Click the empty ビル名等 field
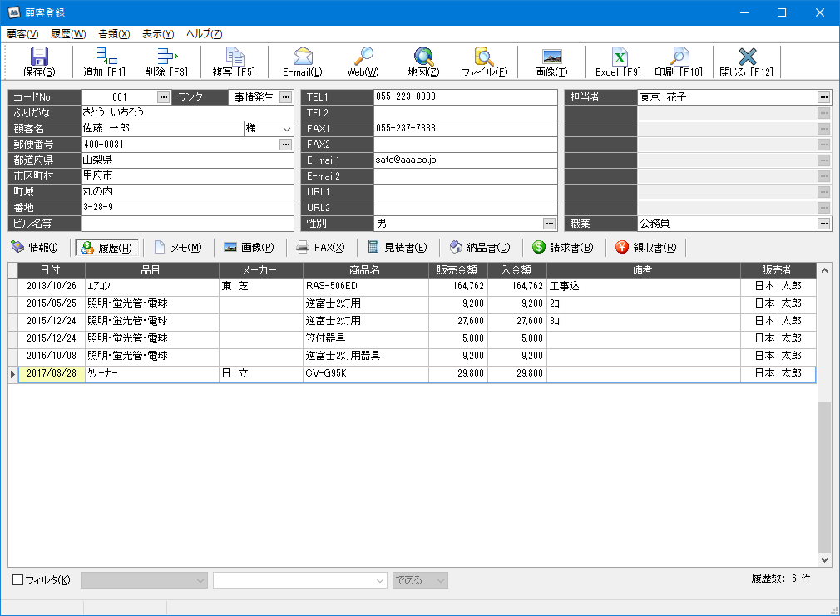Image resolution: width=840 pixels, height=616 pixels. pos(187,224)
